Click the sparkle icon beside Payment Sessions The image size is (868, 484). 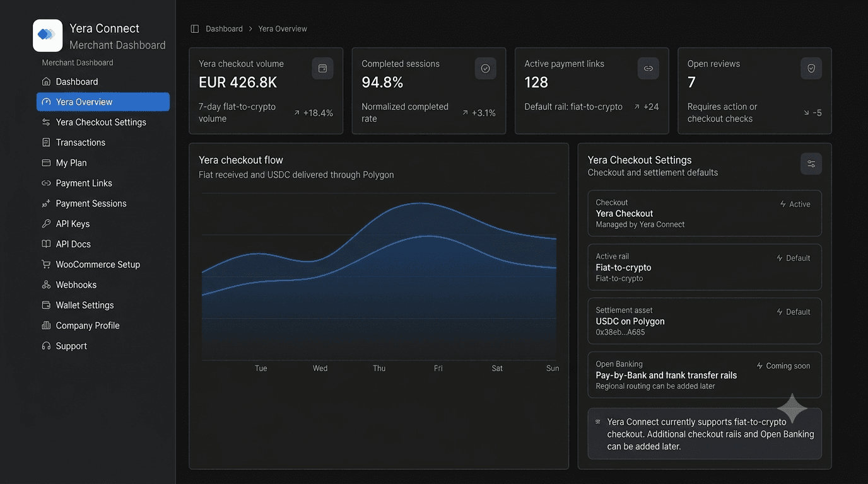coord(46,204)
